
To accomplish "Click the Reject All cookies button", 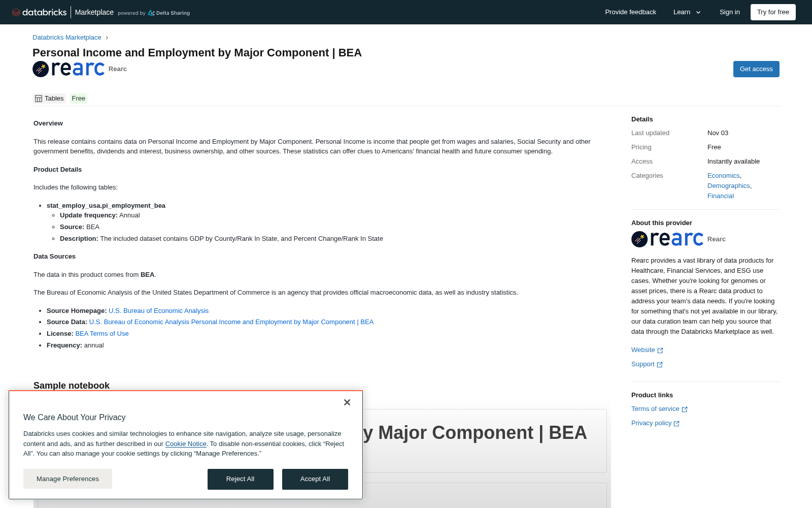I will 241,479.
